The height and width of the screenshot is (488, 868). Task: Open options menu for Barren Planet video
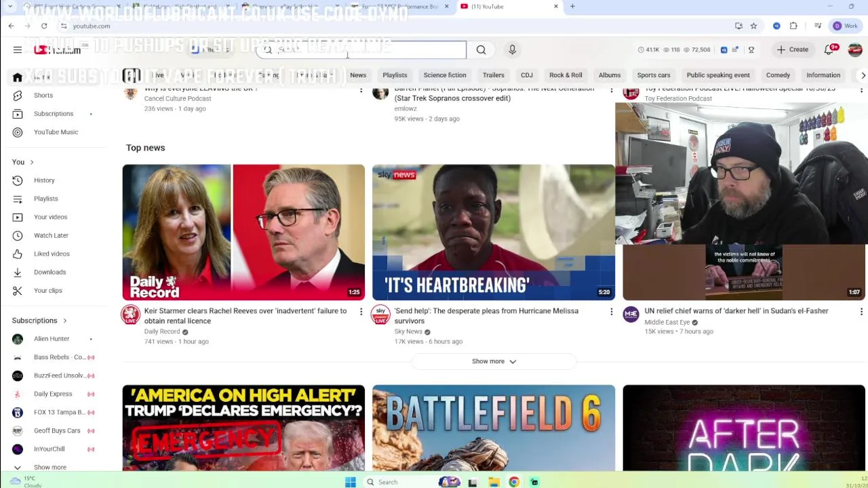611,89
